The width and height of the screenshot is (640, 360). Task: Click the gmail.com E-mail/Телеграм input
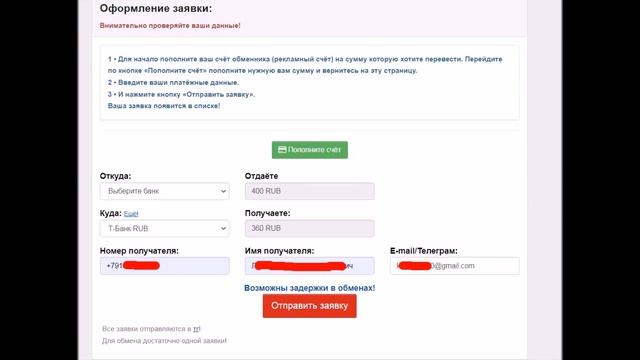tap(455, 266)
